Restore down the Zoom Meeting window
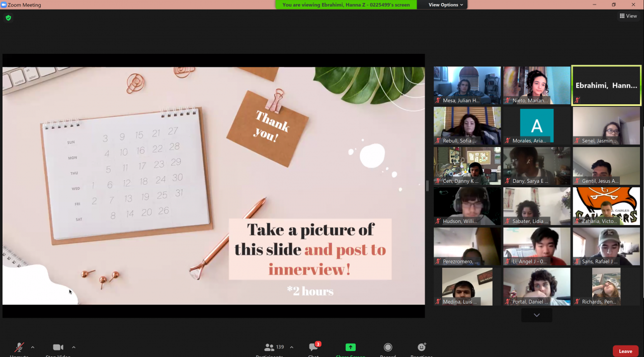The width and height of the screenshot is (644, 357). [x=614, y=5]
